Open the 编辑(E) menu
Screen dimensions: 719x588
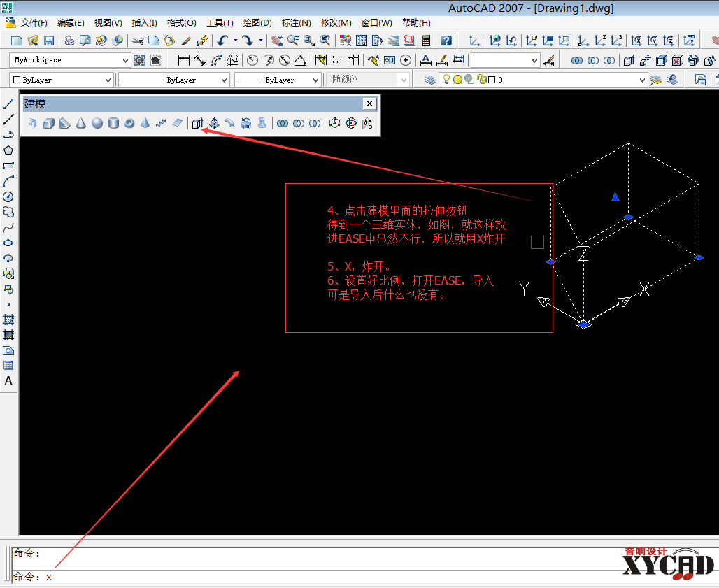tap(71, 23)
